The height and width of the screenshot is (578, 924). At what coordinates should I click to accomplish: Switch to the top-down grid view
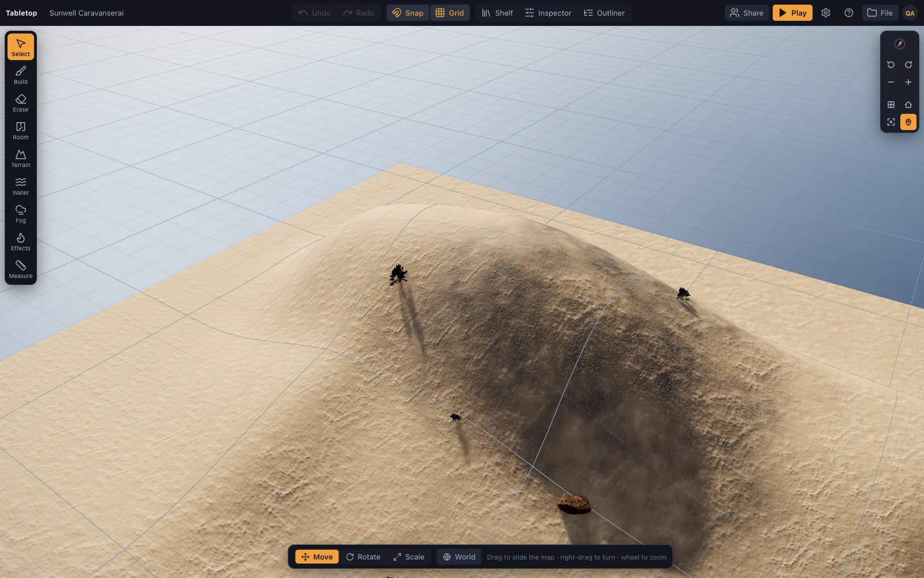click(891, 105)
